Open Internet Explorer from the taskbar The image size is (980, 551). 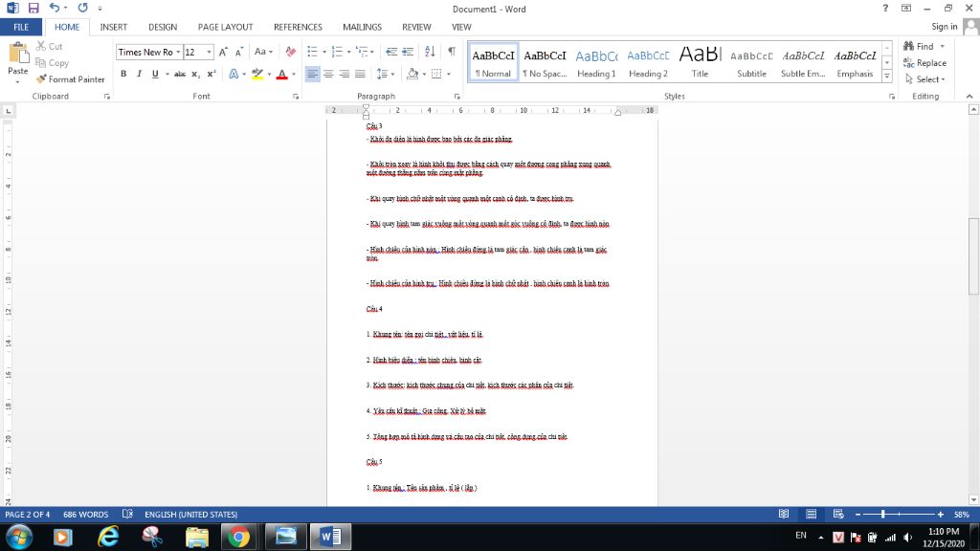point(108,537)
